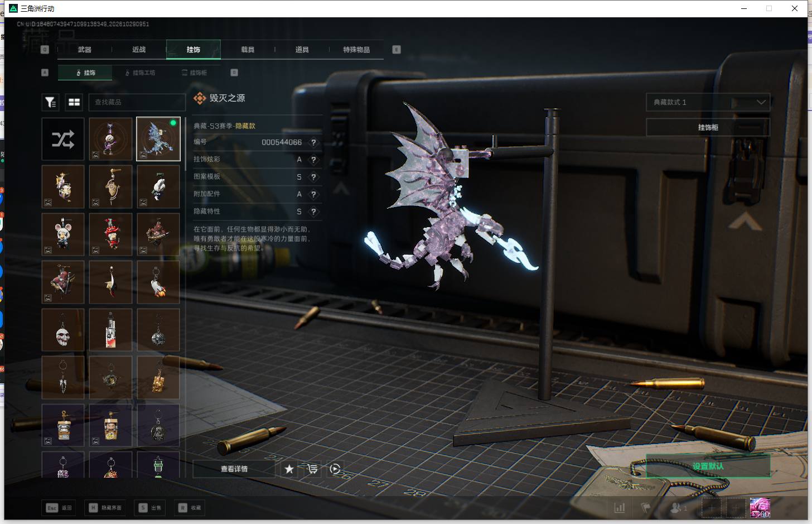
Task: Switch to the 武器 tab
Action: point(85,50)
